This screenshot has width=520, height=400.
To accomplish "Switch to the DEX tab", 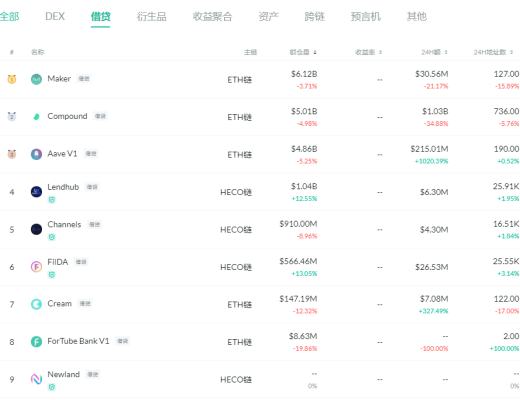I will coord(55,16).
